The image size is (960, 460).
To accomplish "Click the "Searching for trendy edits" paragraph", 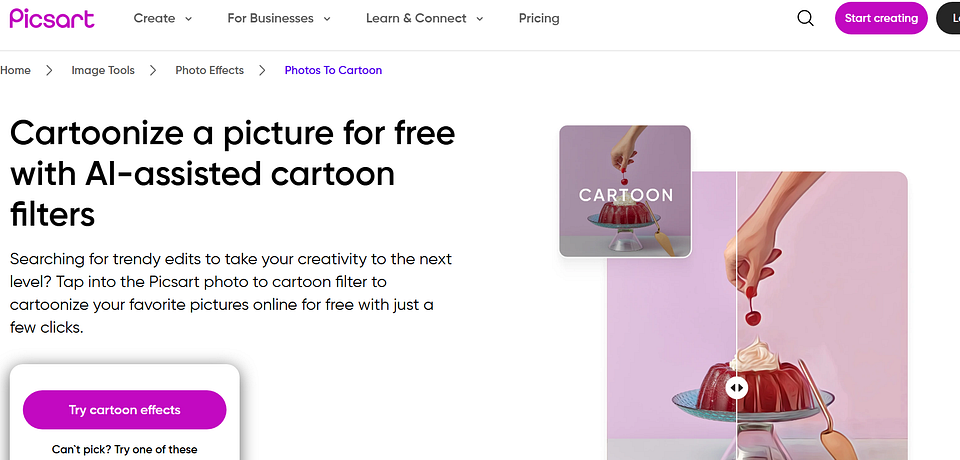I will (231, 293).
